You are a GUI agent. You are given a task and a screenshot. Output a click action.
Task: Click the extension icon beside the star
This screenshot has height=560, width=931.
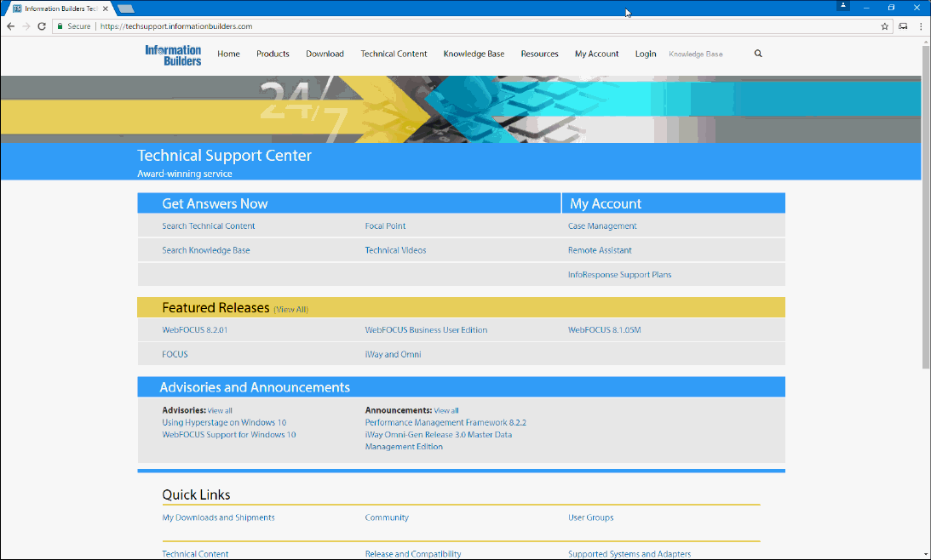tap(903, 26)
